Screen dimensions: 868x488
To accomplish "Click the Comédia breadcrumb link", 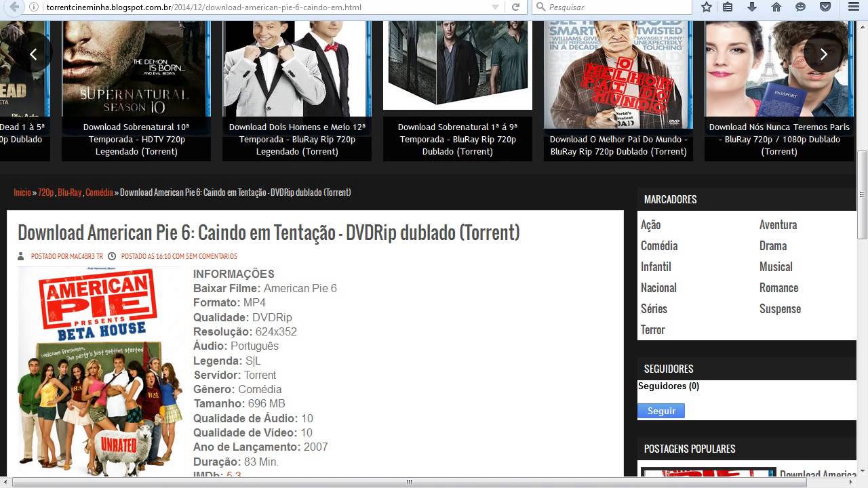I will [99, 192].
